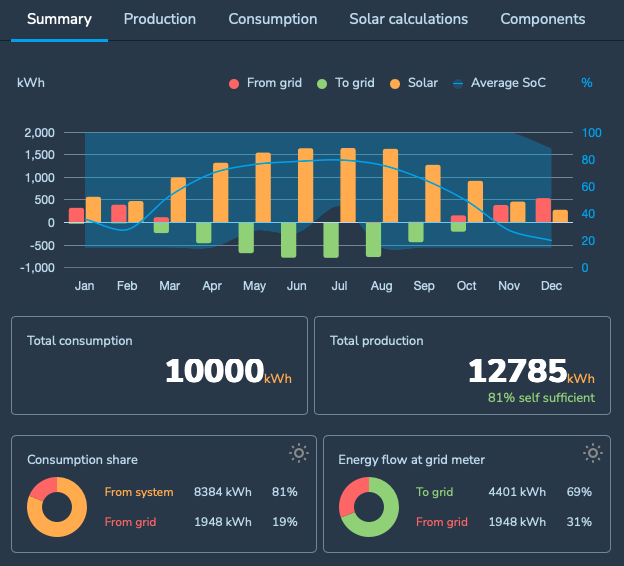Toggle the From grid legend series

(x=266, y=83)
